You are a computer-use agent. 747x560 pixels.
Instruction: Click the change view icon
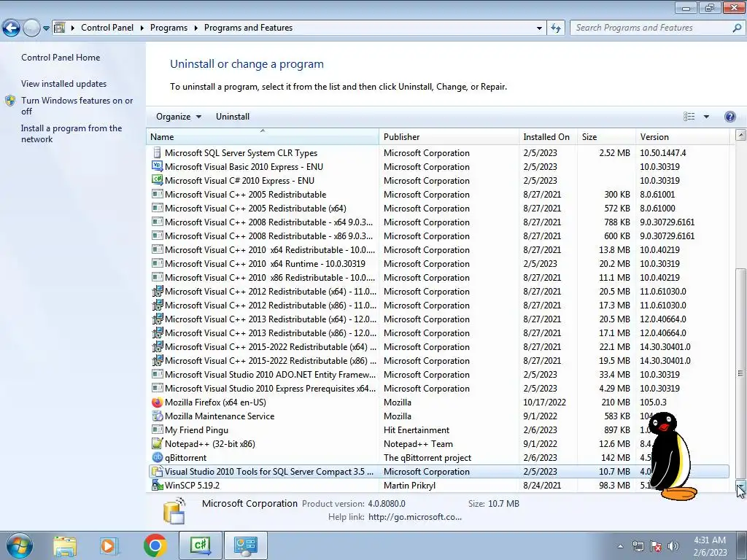pyautogui.click(x=689, y=117)
